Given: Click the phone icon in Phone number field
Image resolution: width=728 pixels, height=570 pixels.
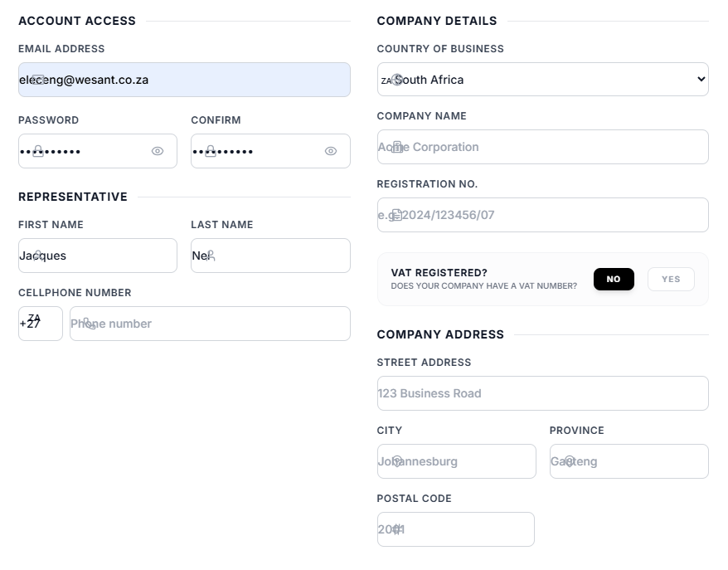Looking at the screenshot, I should pyautogui.click(x=90, y=324).
